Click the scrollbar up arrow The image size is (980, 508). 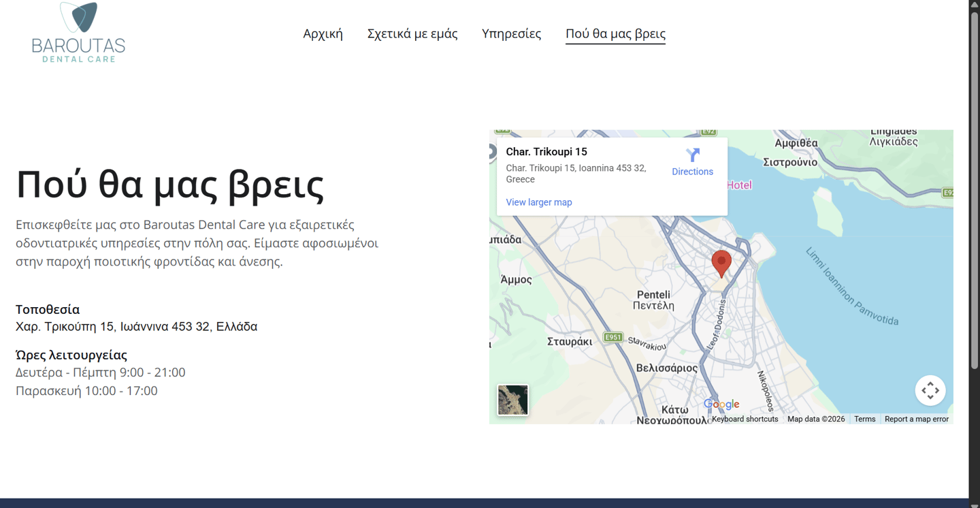click(975, 5)
